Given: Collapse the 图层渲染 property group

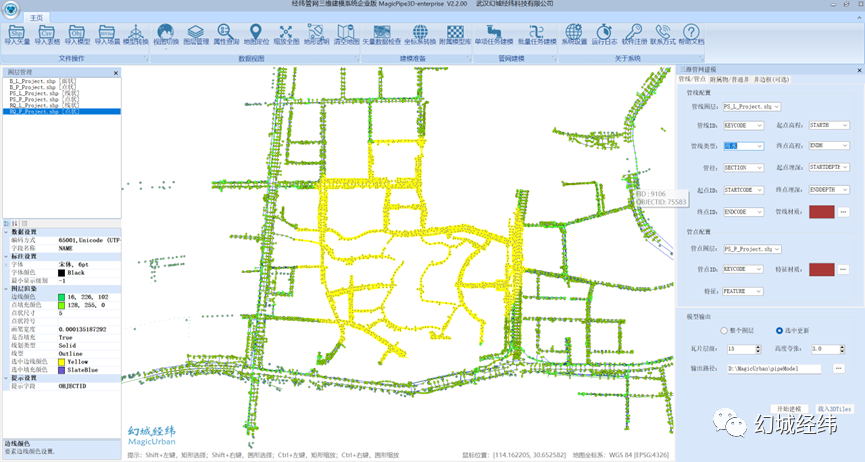Looking at the screenshot, I should point(6,289).
